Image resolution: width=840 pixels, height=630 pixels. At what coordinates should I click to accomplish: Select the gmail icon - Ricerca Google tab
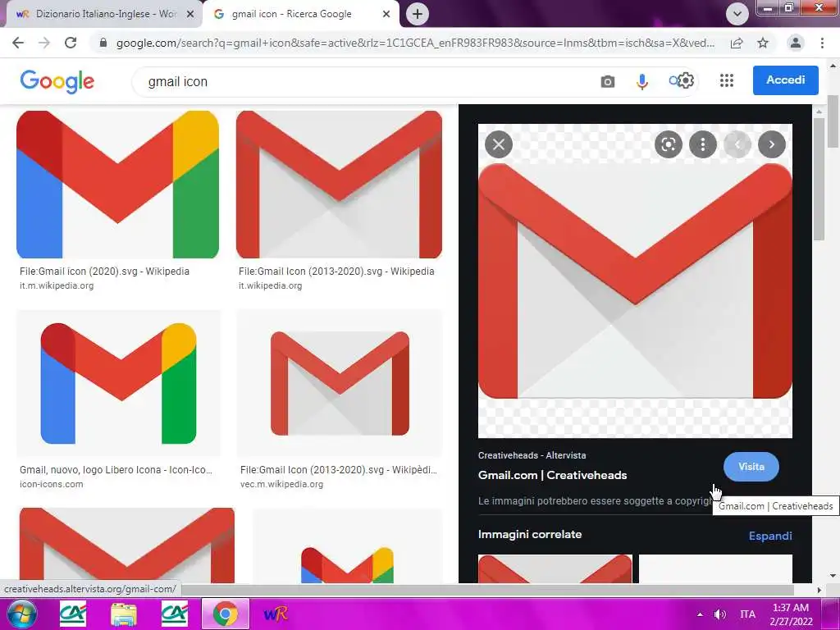tap(300, 14)
